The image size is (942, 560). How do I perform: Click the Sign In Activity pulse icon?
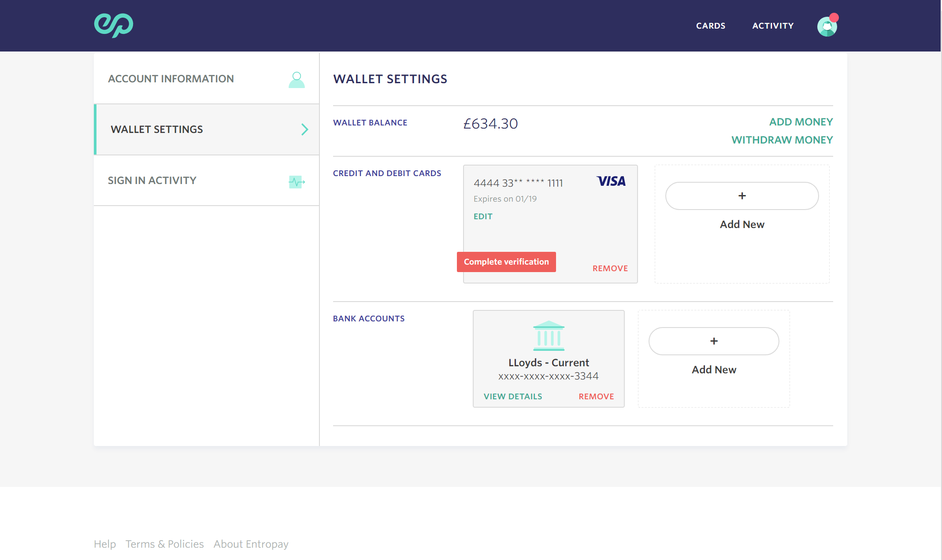pos(297,181)
